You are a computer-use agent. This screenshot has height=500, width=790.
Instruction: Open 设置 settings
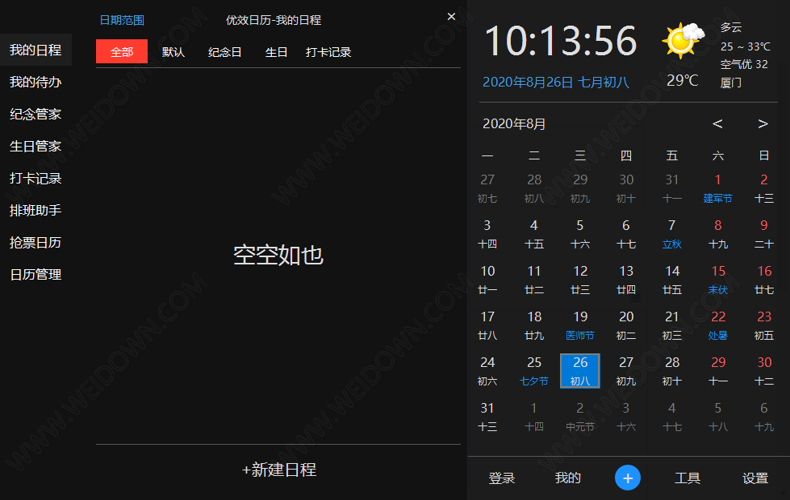pos(755,478)
